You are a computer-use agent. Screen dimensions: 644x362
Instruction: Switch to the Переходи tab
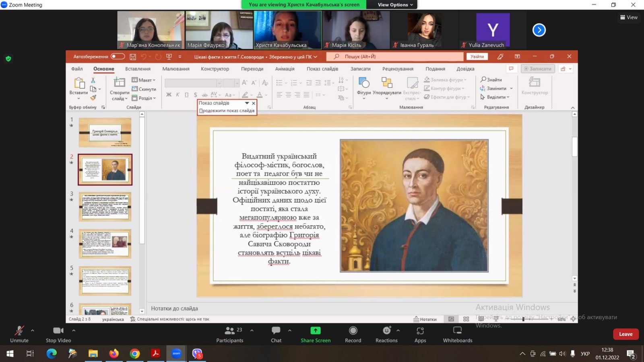(x=252, y=69)
